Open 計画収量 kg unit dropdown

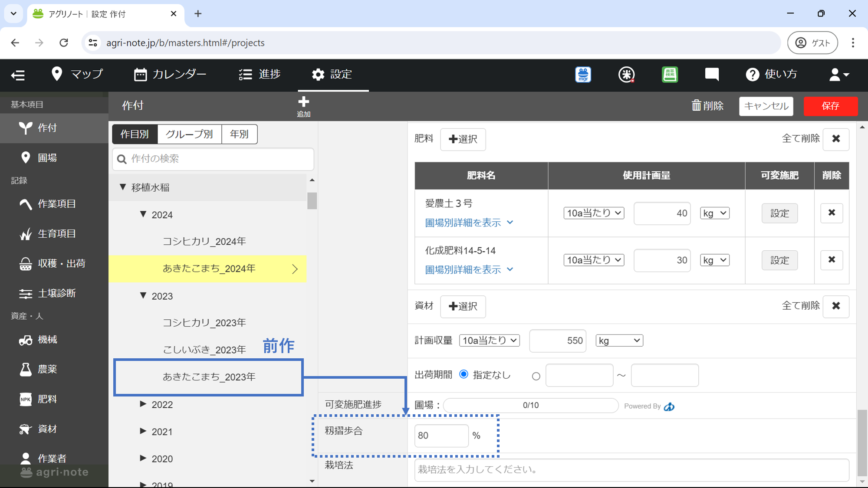pos(619,341)
